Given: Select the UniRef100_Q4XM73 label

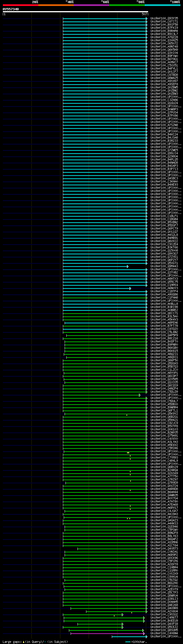Looking at the screenshot, I should click(x=164, y=549).
